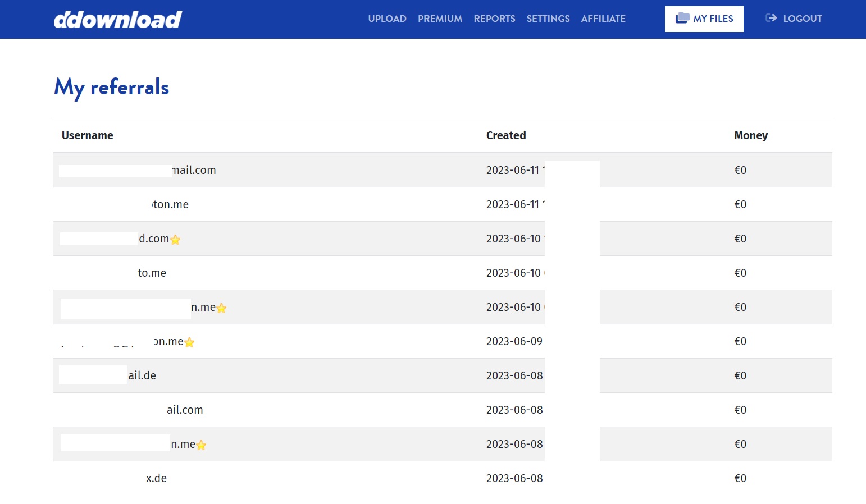This screenshot has width=866, height=504.
Task: Click the star beside the 2023-06-08 n.me username
Action: pyautogui.click(x=201, y=445)
